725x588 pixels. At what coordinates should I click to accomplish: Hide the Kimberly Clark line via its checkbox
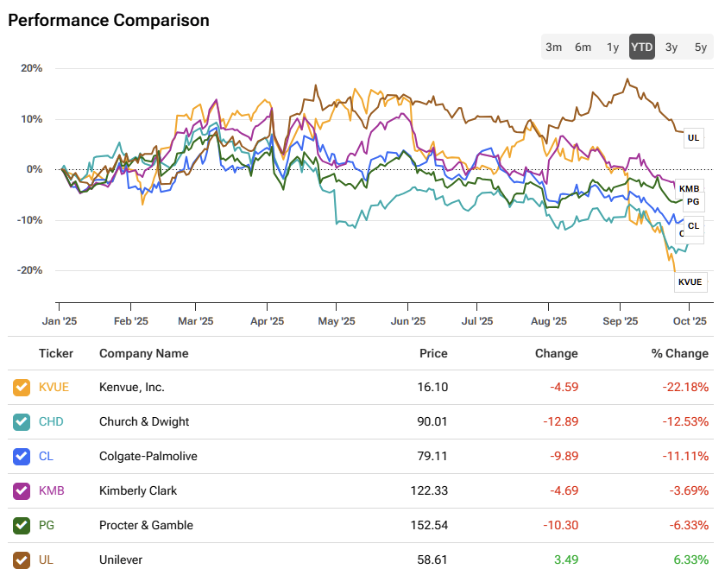tap(22, 490)
